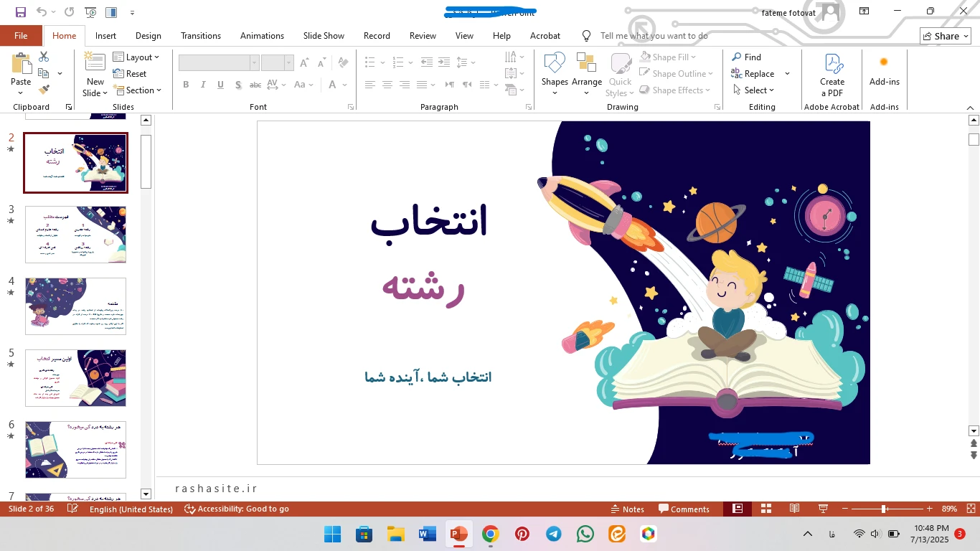Click the Share button
Image resolution: width=980 pixels, height=551 pixels.
pyautogui.click(x=945, y=36)
